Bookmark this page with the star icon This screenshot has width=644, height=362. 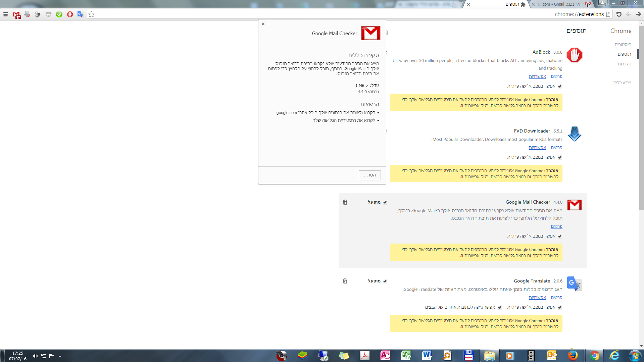91,14
